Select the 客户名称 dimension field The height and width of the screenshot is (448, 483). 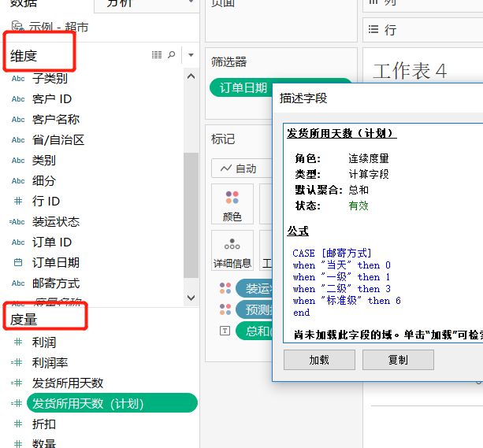click(x=56, y=119)
